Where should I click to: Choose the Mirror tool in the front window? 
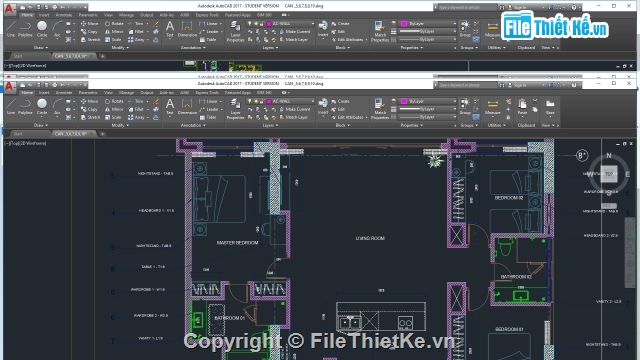pyautogui.click(x=114, y=109)
